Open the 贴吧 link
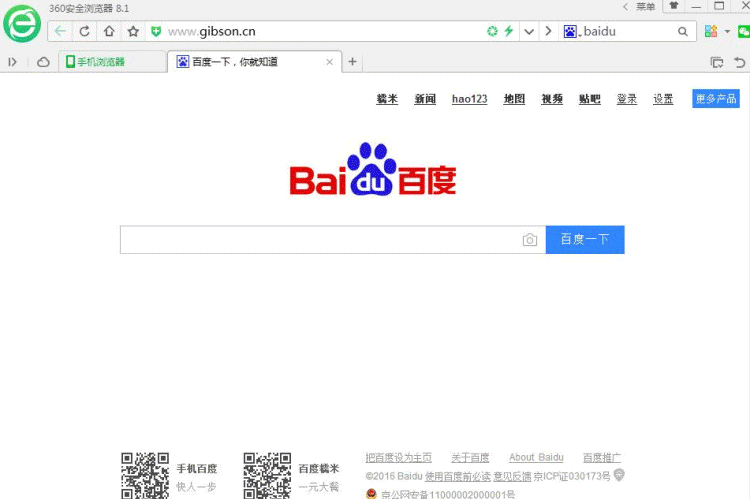The width and height of the screenshot is (750, 499). click(590, 99)
